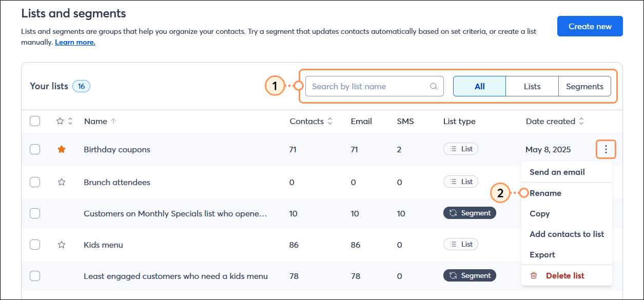Click Contacts value 86 for Kids menu
The width and height of the screenshot is (644, 300).
click(x=294, y=245)
